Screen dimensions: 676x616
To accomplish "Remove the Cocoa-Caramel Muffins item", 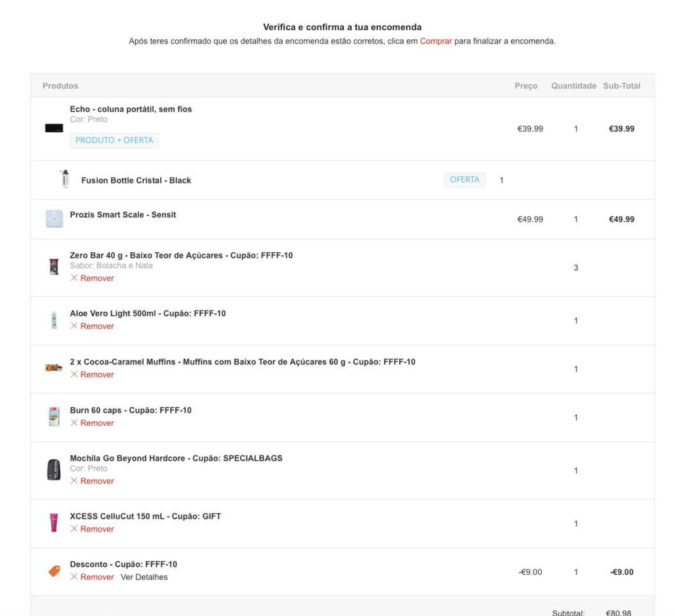I will click(92, 375).
